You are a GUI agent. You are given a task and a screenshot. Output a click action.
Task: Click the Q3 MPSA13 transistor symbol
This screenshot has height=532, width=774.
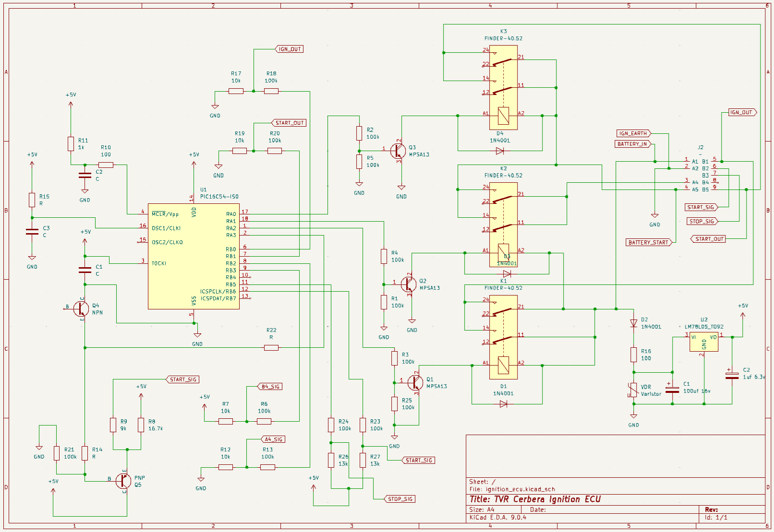coord(398,151)
